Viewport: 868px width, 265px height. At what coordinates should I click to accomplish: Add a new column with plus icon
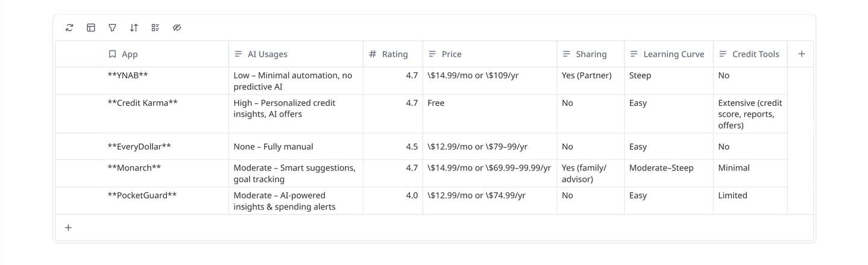[x=801, y=54]
